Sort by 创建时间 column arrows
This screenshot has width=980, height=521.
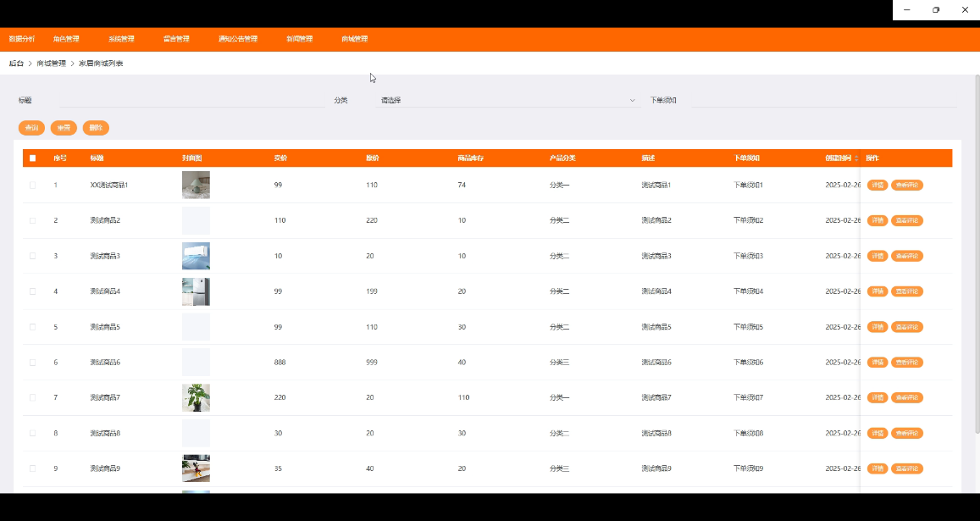856,158
